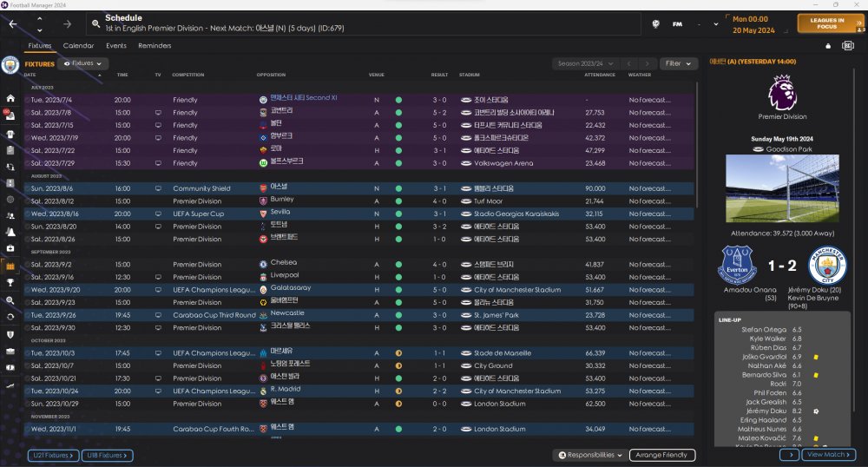868x467 pixels.
Task: Open the Competitions trophy icon in sidebar
Action: coord(10,283)
